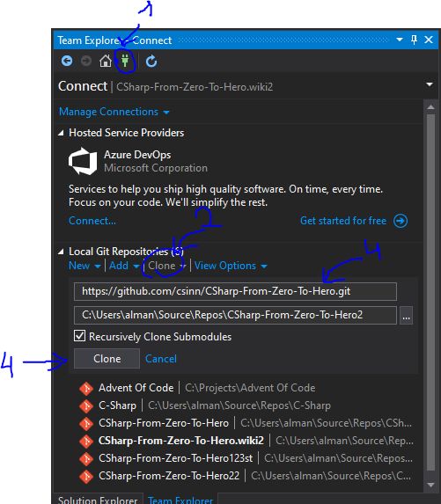Open Manage Connections dropdown
This screenshot has height=504, width=441.
pos(114,112)
